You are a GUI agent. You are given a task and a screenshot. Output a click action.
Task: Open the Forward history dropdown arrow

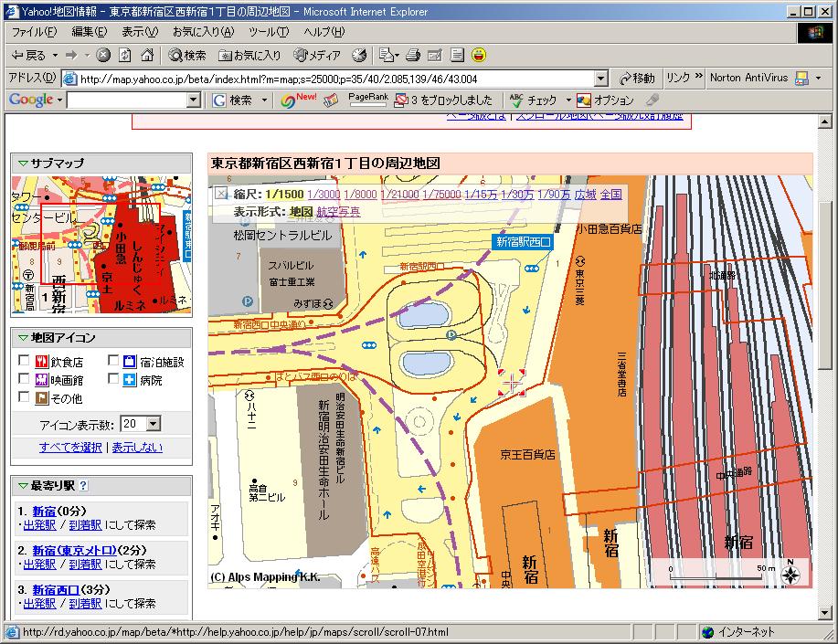pos(87,55)
